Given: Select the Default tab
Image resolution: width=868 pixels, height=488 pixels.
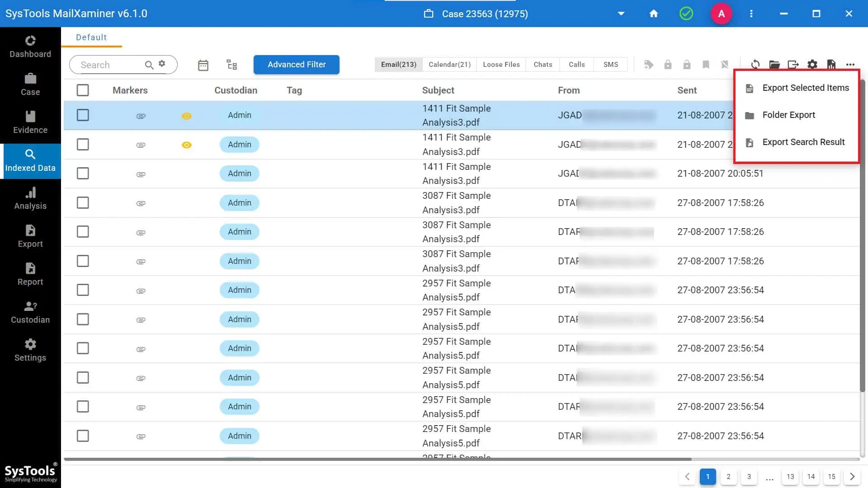Looking at the screenshot, I should click(x=91, y=38).
